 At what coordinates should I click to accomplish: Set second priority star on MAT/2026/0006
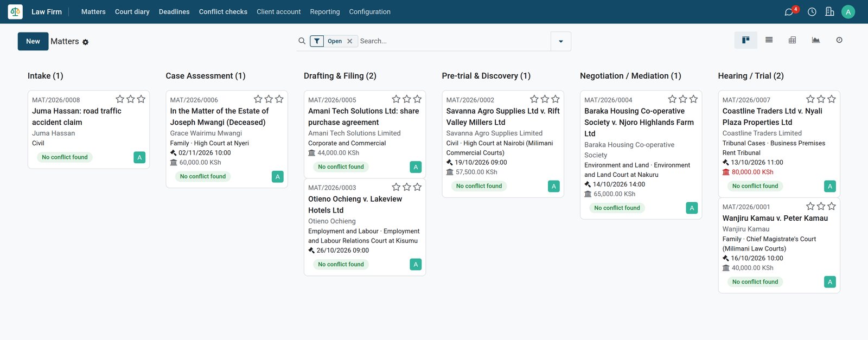coord(269,99)
